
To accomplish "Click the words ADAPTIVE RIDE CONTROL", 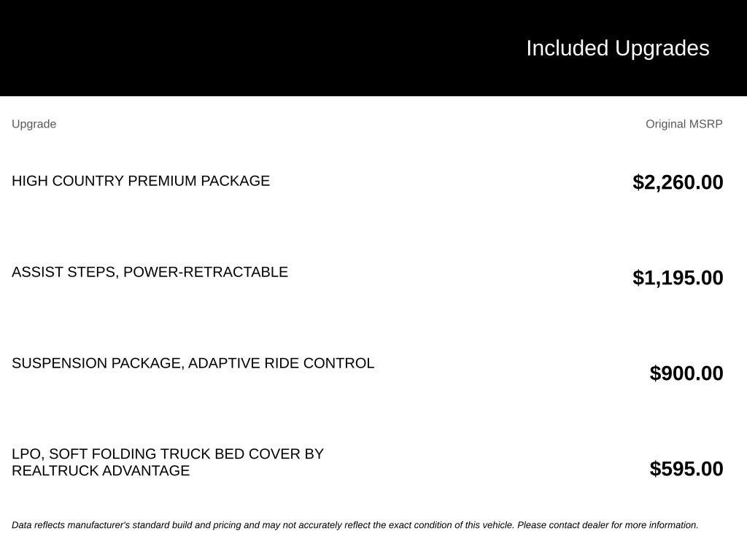I will tap(281, 363).
